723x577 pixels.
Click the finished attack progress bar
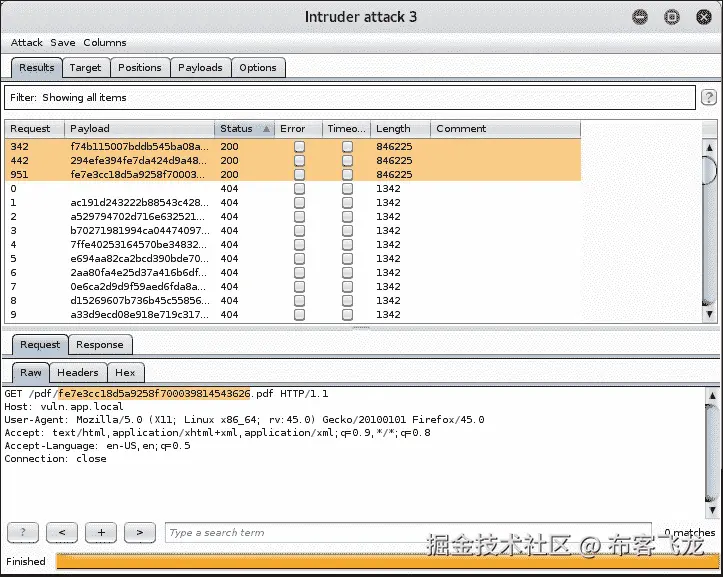coord(387,561)
